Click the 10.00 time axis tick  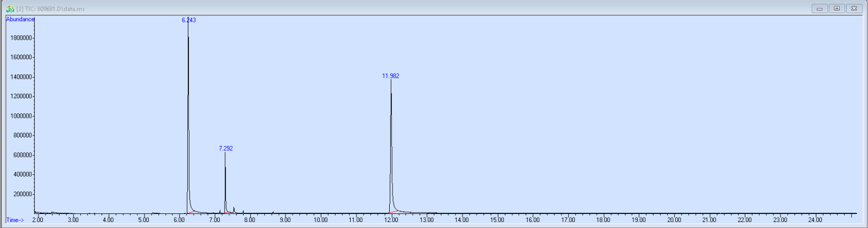coord(320,220)
